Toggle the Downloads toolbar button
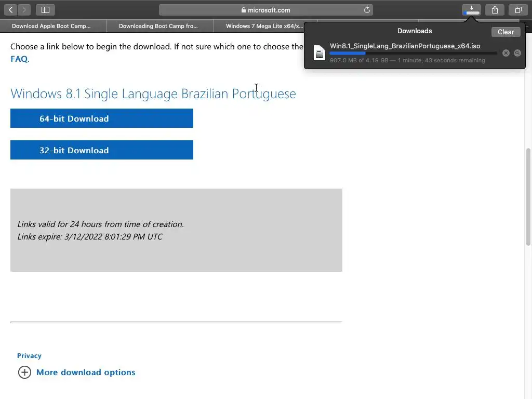 [x=471, y=10]
